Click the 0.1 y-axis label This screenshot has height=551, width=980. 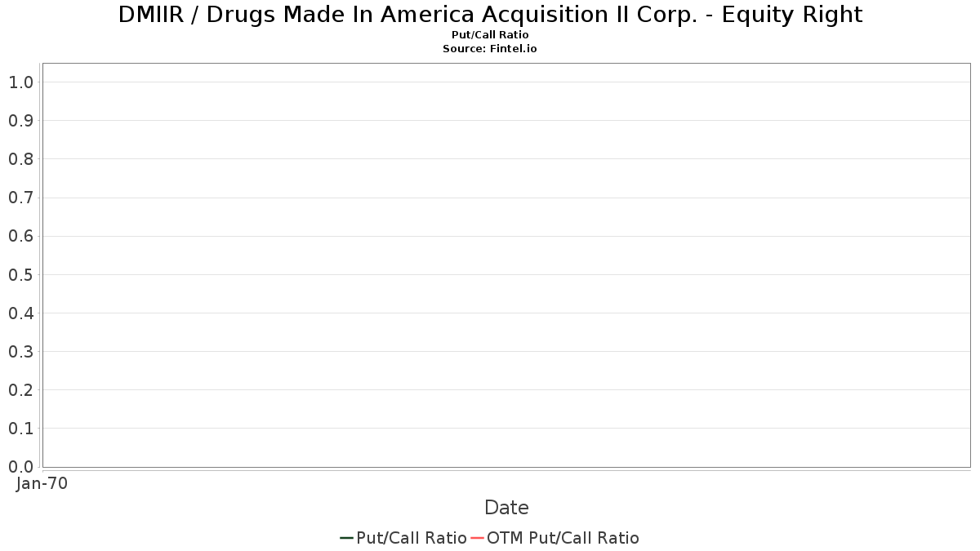(x=20, y=429)
